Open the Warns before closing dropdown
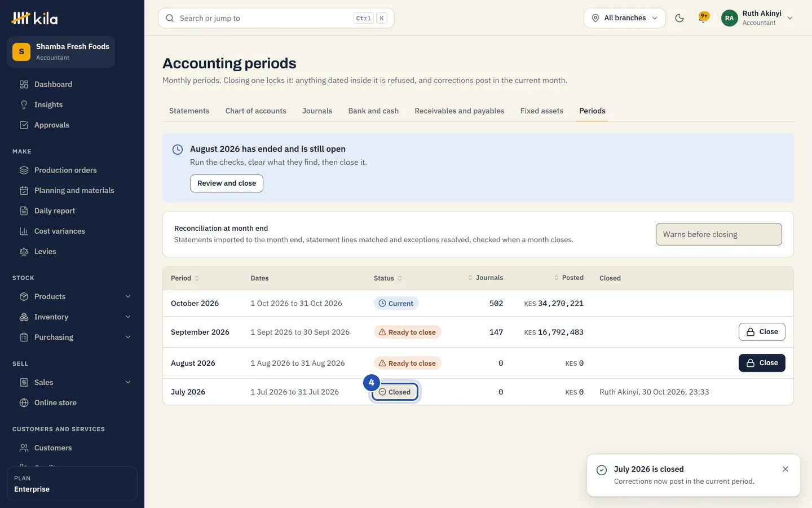Screen dimensions: 812x508 [718, 234]
